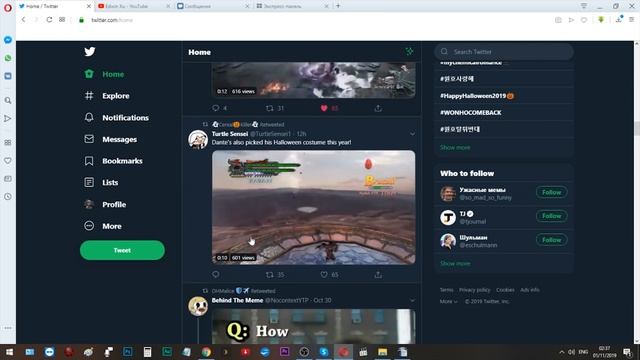Go back in browser history
Screen dimensions: 640x360
click(x=23, y=20)
